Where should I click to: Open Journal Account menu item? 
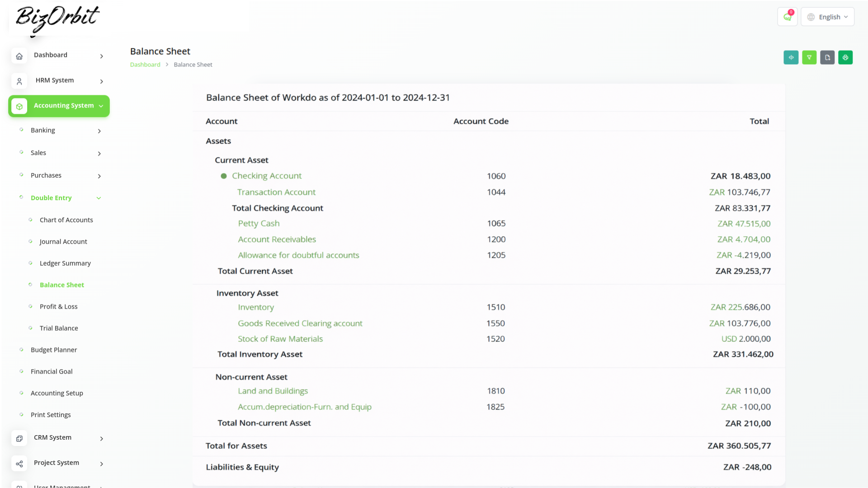(63, 242)
